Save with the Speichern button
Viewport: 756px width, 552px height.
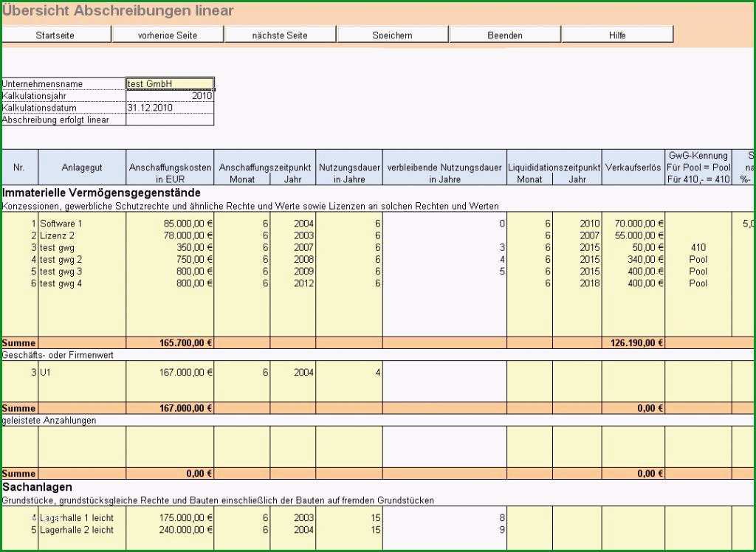393,35
